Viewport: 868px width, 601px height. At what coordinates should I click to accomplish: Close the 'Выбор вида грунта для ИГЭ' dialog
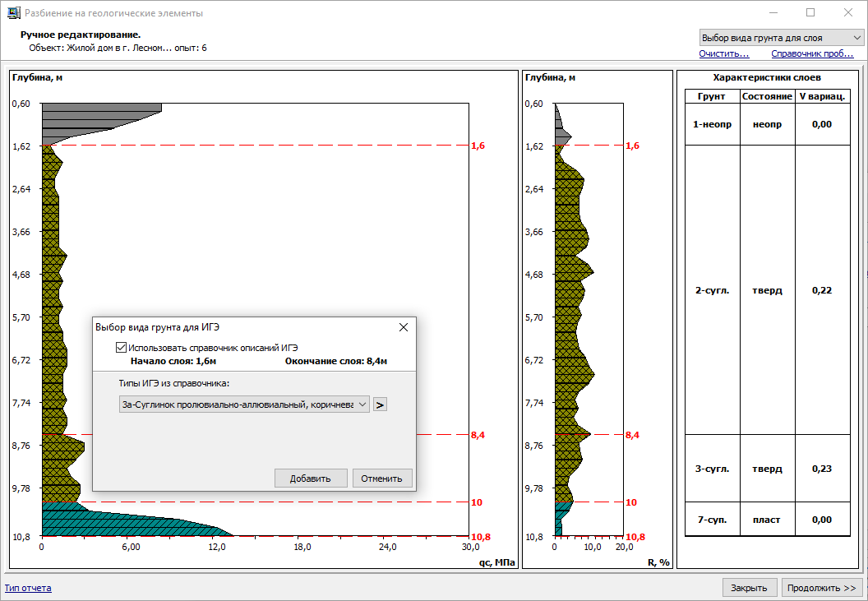point(403,327)
